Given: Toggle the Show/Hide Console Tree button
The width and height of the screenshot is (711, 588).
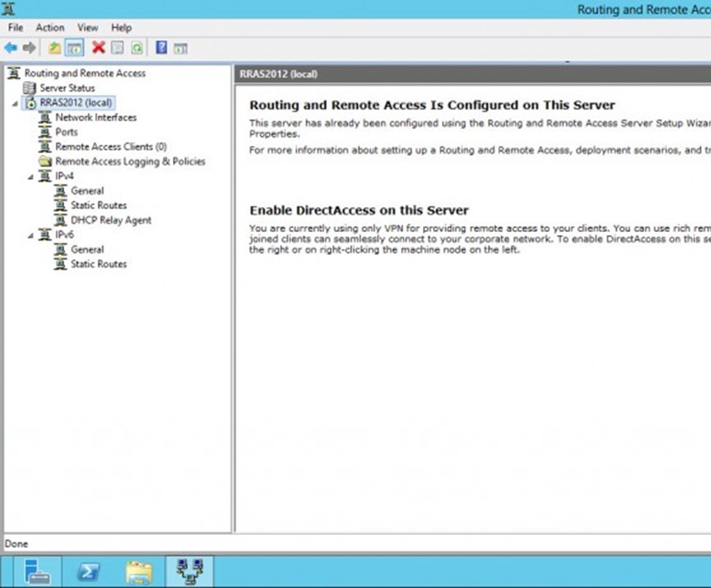Looking at the screenshot, I should [x=75, y=47].
